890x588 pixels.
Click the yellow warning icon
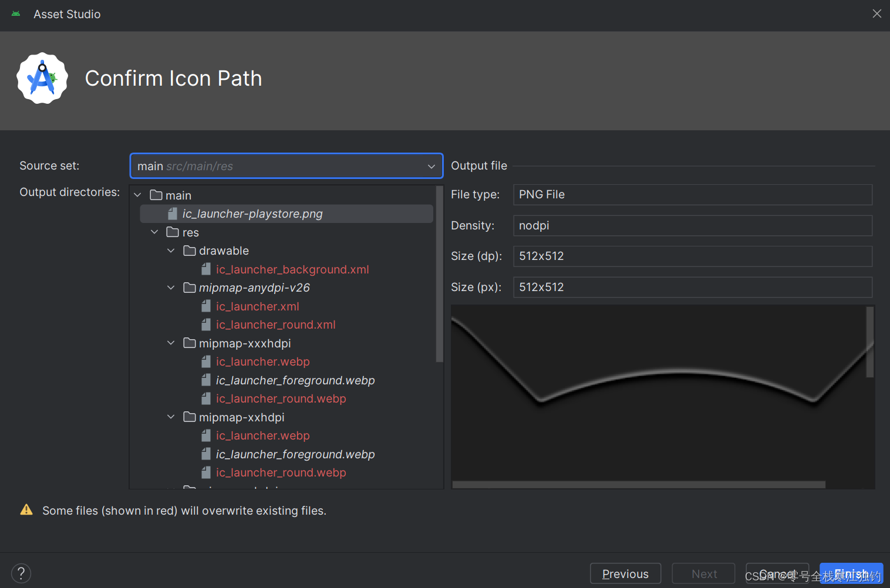tap(26, 510)
